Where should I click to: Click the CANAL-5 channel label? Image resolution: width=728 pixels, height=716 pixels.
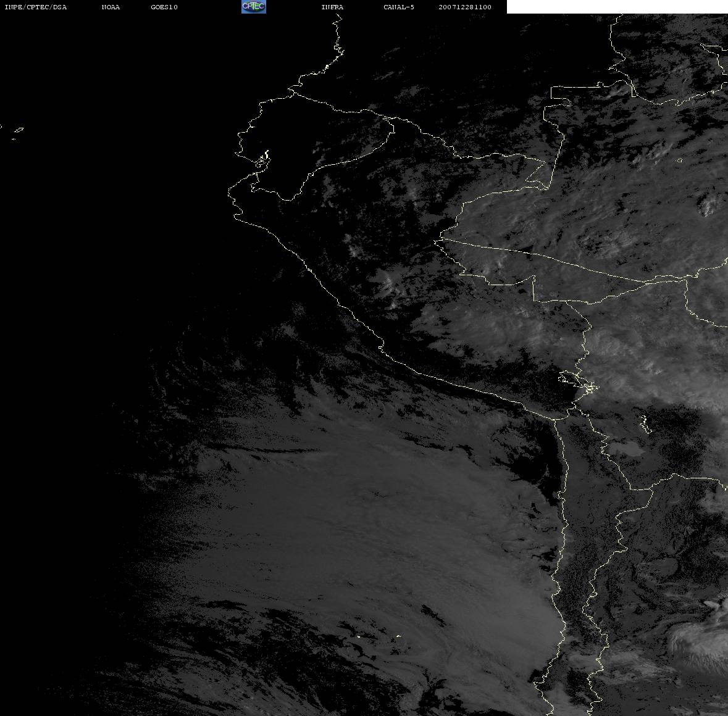coord(399,7)
